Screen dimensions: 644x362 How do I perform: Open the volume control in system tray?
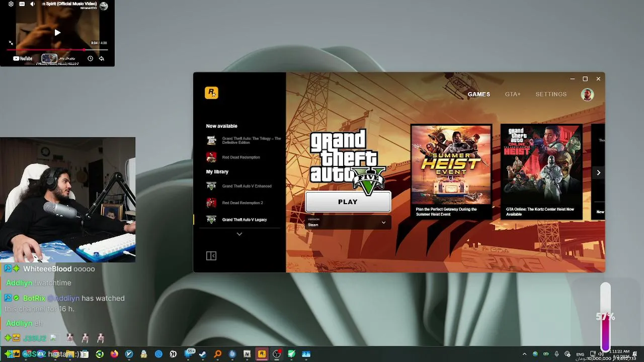point(601,354)
